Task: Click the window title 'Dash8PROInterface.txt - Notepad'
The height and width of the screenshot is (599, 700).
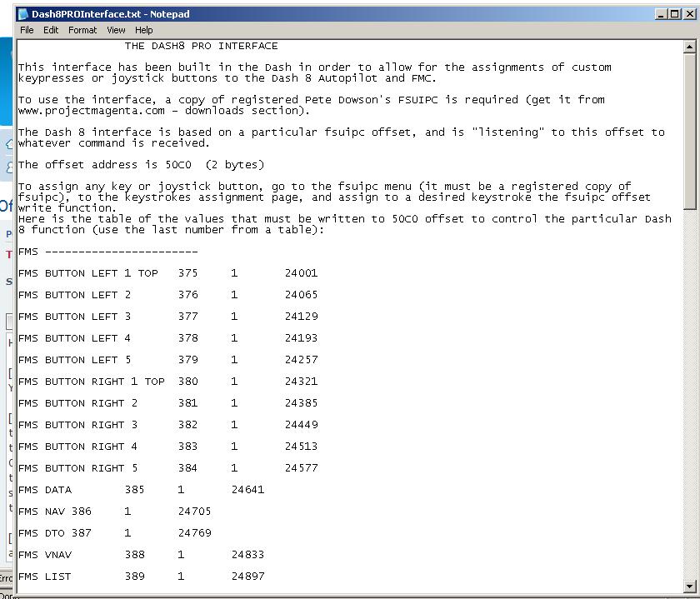Action: point(110,14)
